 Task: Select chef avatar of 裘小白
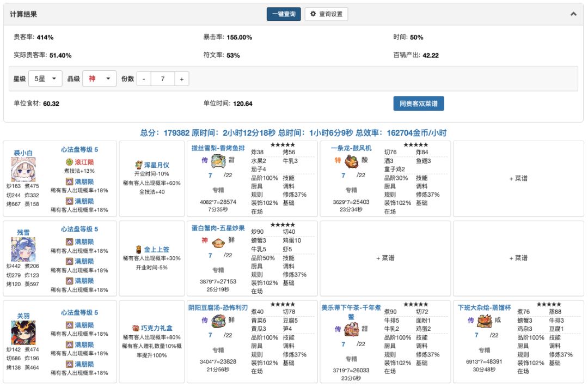coord(23,170)
